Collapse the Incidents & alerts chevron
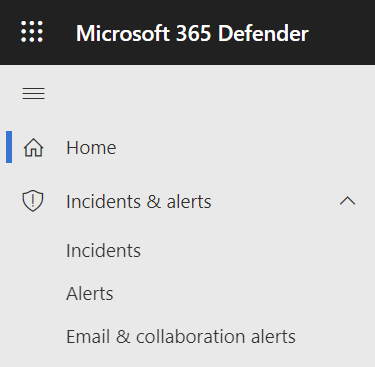375x367 pixels. coord(347,201)
